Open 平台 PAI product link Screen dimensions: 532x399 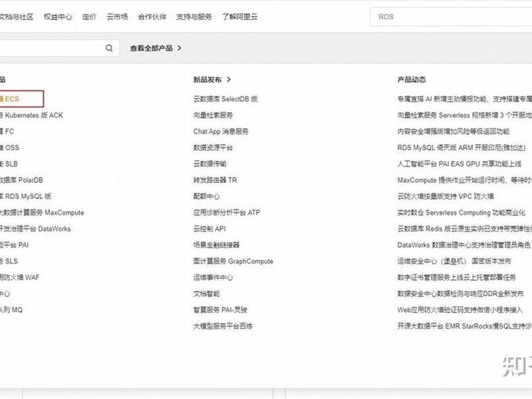14,245
